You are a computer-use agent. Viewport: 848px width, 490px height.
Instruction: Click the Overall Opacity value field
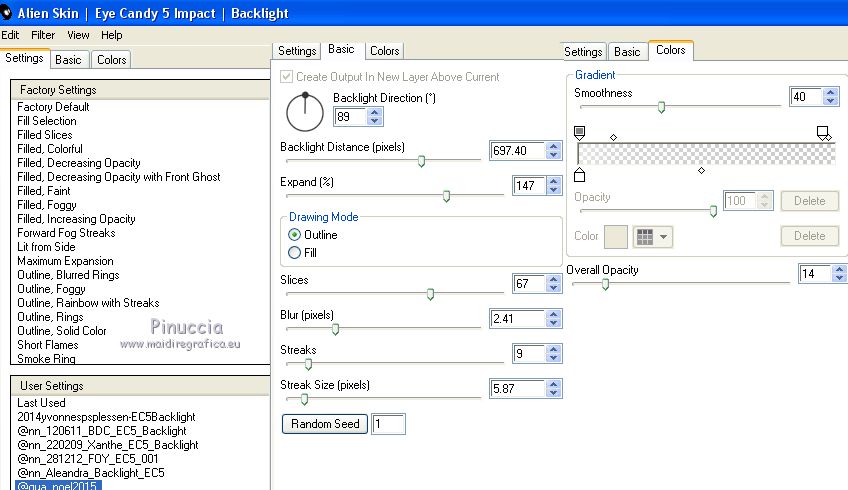click(x=814, y=274)
